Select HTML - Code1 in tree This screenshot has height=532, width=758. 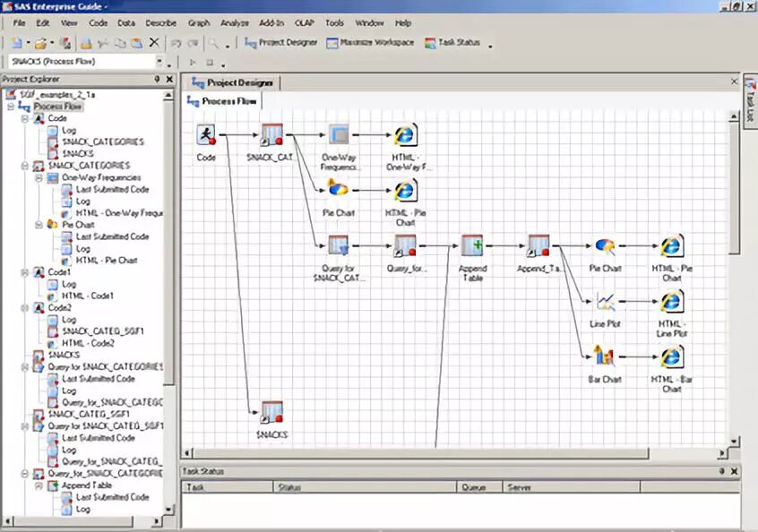(x=88, y=296)
